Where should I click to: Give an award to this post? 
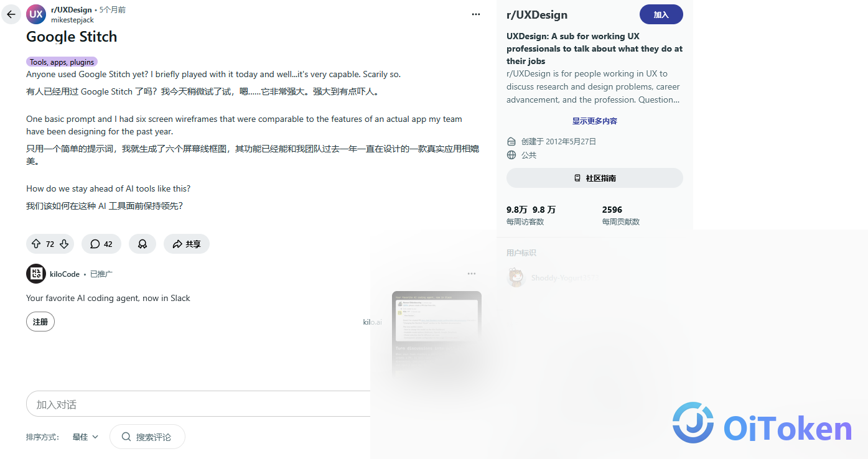pos(142,244)
